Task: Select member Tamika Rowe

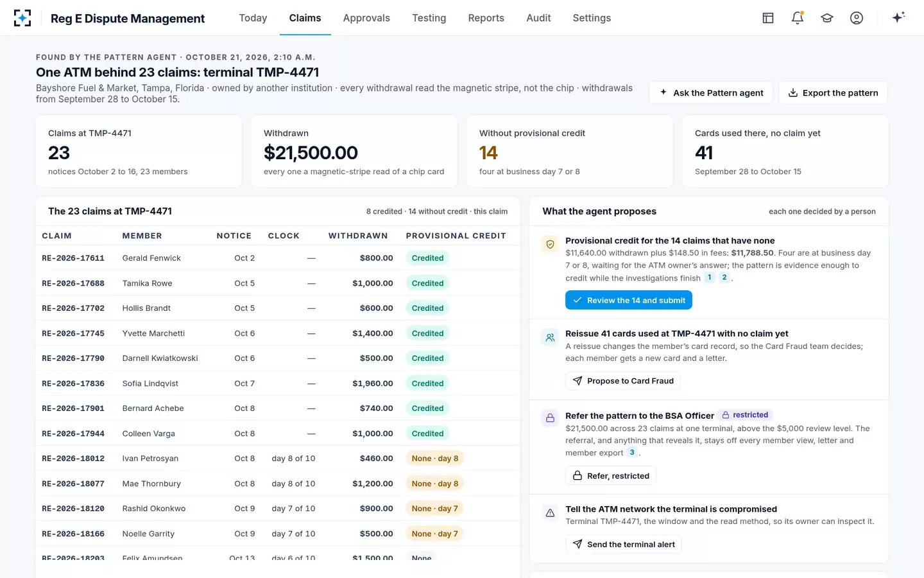Action: click(148, 283)
